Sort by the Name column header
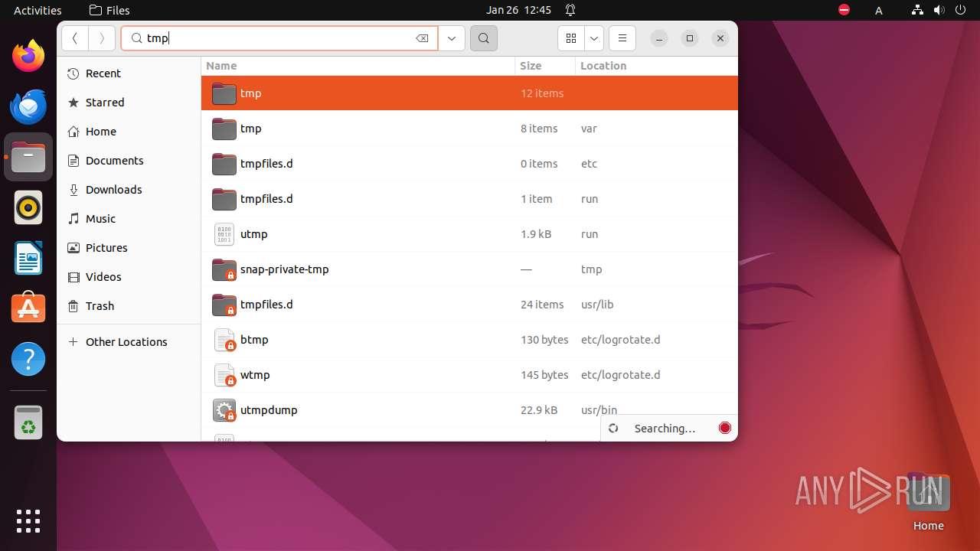This screenshot has width=980, height=551. [358, 66]
